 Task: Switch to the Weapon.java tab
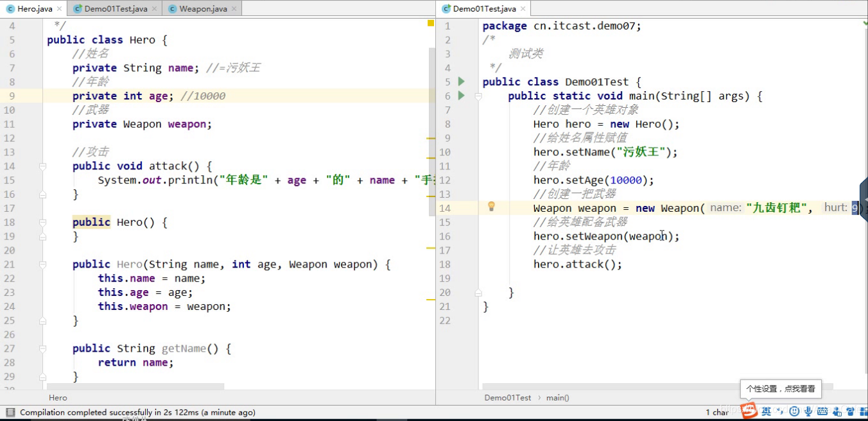203,9
